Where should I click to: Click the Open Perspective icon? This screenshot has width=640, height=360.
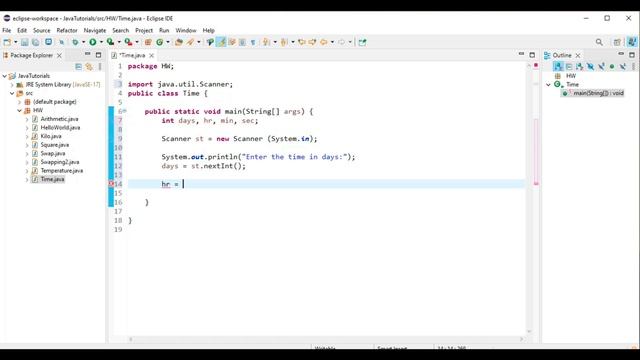(x=617, y=42)
